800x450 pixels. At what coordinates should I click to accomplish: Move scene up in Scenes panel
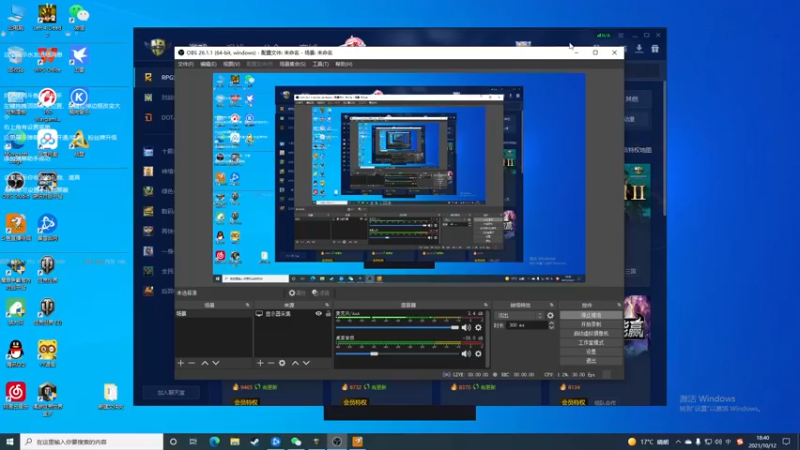pyautogui.click(x=205, y=363)
